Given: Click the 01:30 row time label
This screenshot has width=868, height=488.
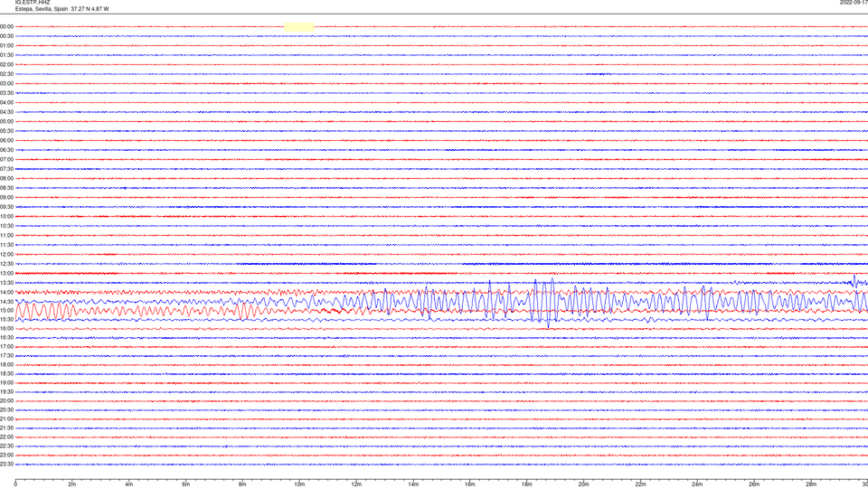Looking at the screenshot, I should pos(6,55).
